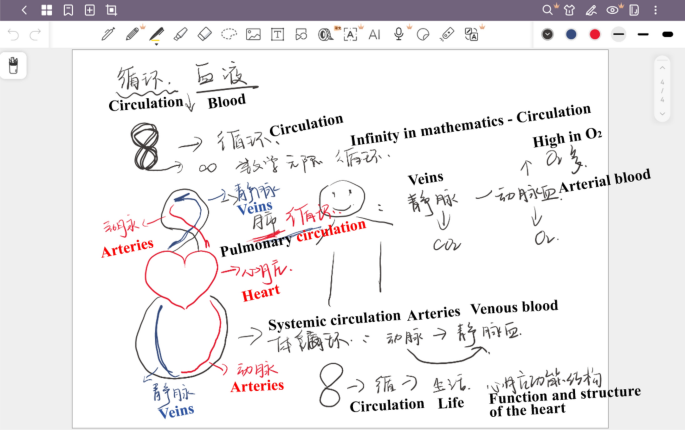Screen dimensions: 685x430
Task: Select the medium stroke width
Action: (643, 34)
